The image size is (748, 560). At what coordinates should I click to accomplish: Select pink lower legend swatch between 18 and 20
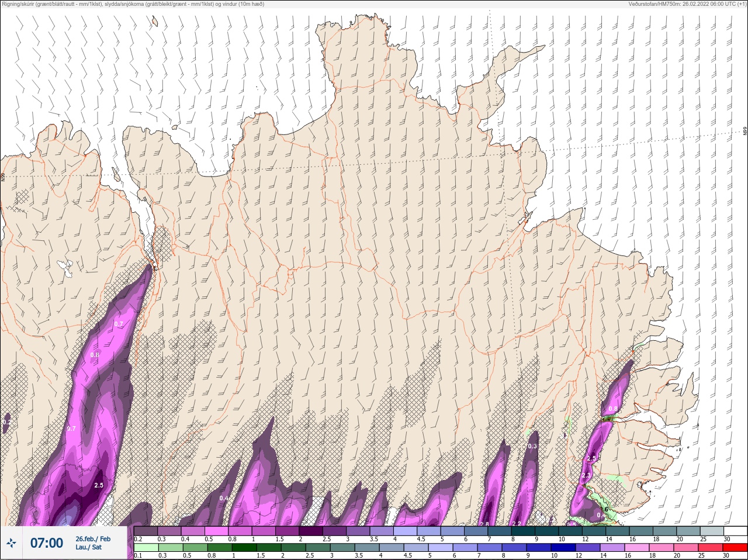[x=661, y=548]
